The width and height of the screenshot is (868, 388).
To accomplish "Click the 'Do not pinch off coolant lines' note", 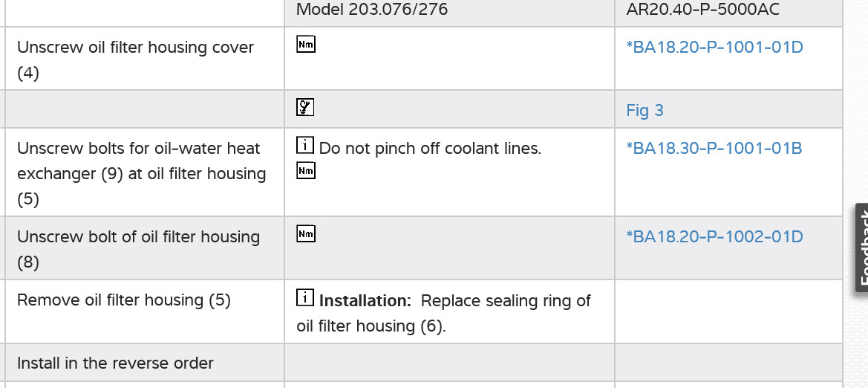I will click(430, 148).
